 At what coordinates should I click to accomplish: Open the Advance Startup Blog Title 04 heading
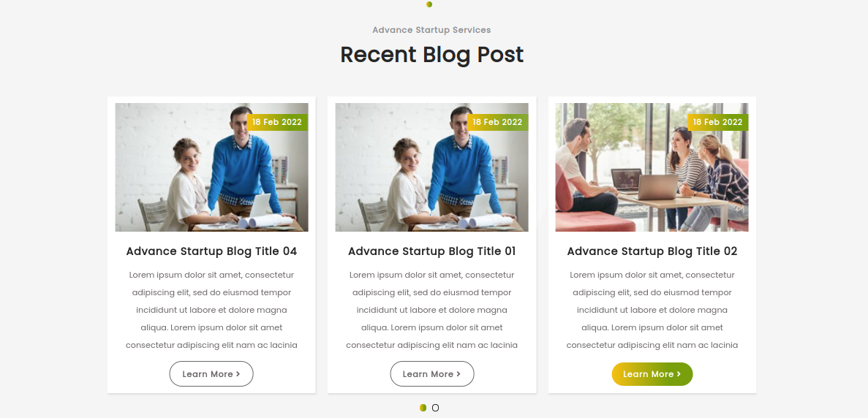coord(211,251)
